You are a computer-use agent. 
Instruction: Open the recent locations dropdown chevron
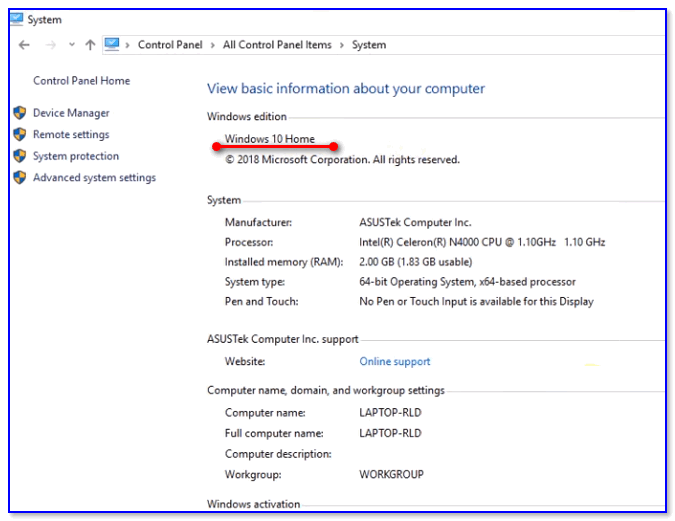72,44
